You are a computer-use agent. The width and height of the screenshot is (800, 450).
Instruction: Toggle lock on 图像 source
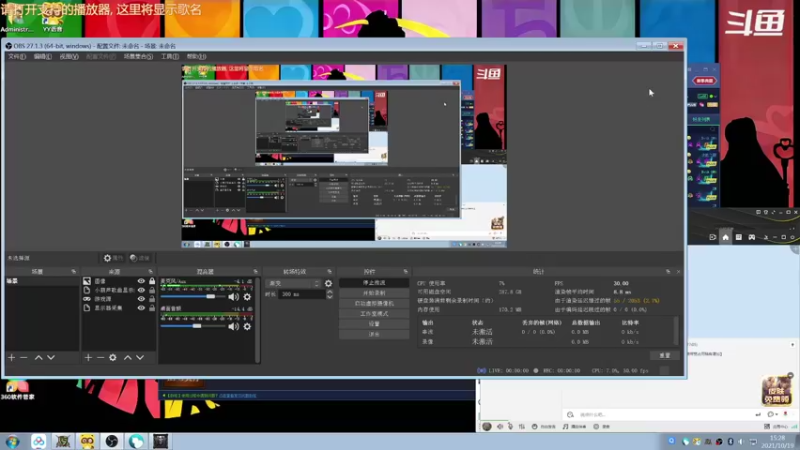(x=152, y=281)
